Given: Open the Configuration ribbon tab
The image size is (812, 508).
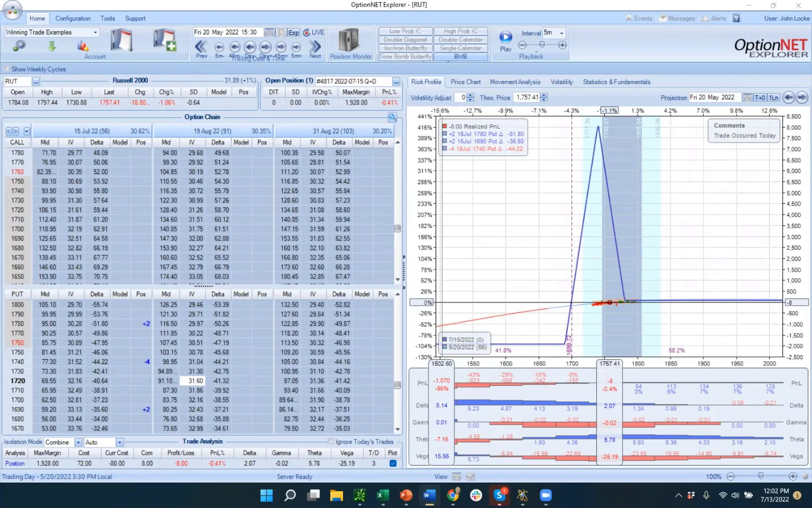Looking at the screenshot, I should pyautogui.click(x=73, y=18).
